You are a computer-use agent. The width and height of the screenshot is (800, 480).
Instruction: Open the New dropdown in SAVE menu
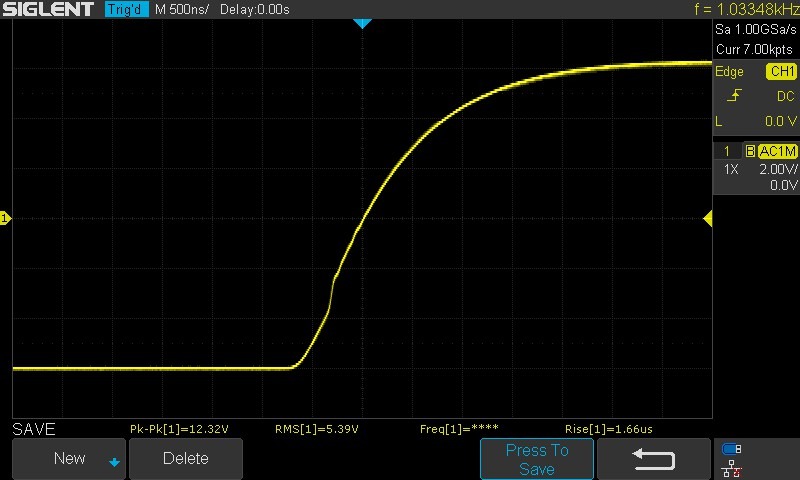(x=69, y=459)
